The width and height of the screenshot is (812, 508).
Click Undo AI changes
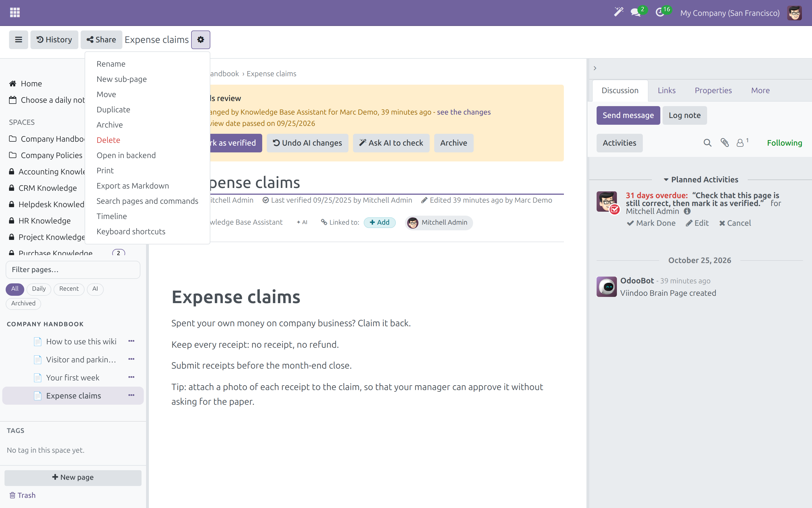[x=307, y=143]
